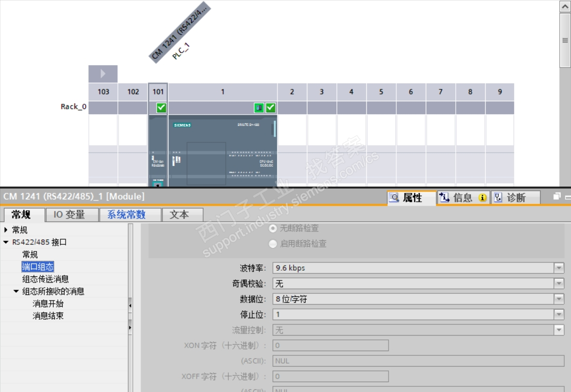Click the green checkmark status in slot 1
This screenshot has width=571, height=392.
[x=271, y=107]
